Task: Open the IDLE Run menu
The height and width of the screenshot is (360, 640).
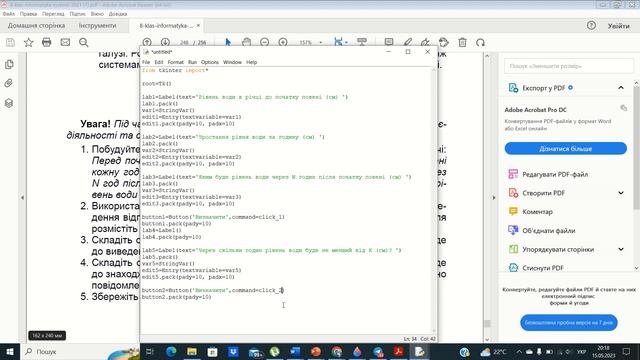Action: point(192,62)
